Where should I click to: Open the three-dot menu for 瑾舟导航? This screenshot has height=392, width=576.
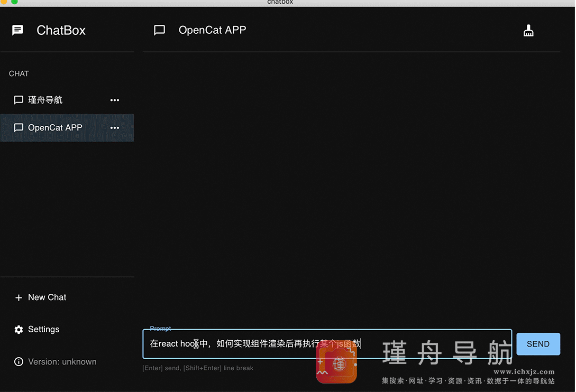point(115,100)
